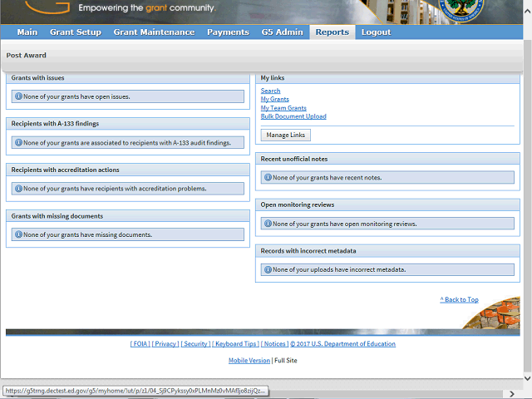Click the info icon in incorrect metadata panel

(268, 269)
